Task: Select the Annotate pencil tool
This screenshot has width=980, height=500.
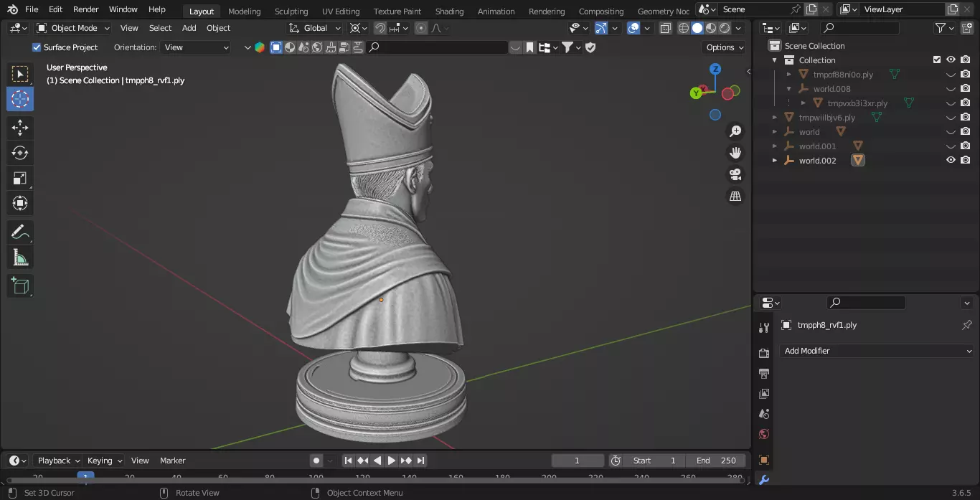Action: pos(20,232)
